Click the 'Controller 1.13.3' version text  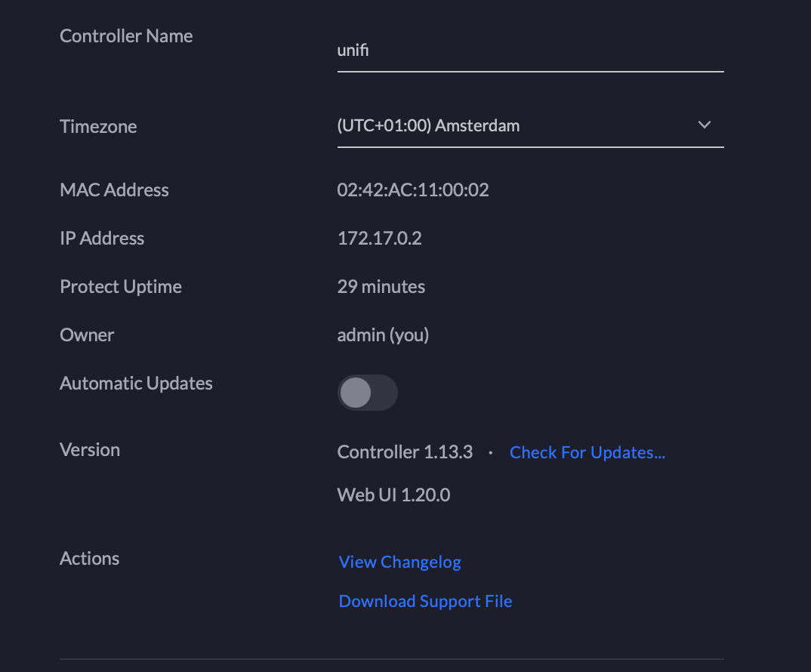click(405, 452)
